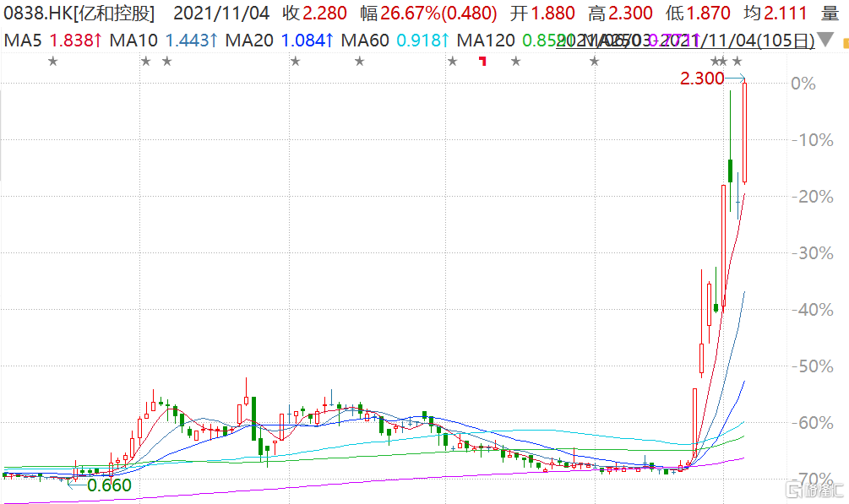Click the 量 volume label
Screen dimensions: 849x504
[830, 13]
